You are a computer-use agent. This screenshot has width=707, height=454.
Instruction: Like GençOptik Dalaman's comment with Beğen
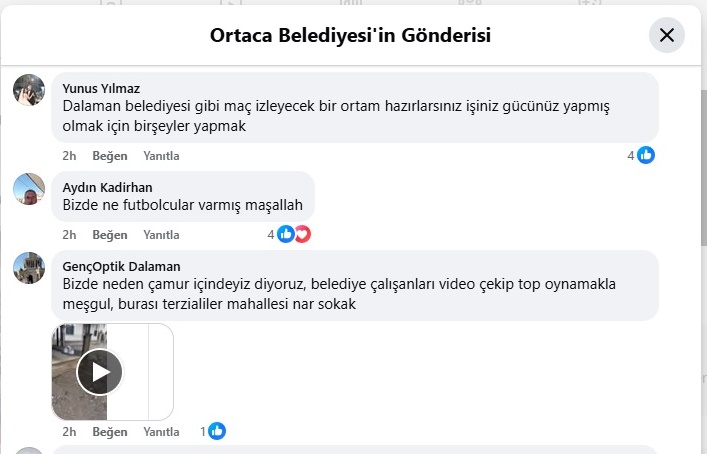[110, 432]
